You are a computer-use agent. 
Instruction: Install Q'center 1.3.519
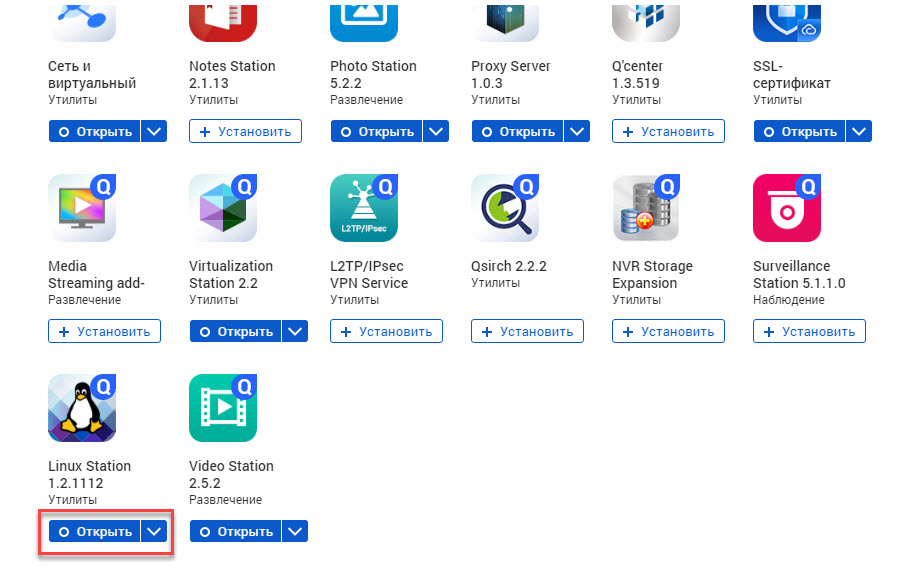click(x=668, y=131)
